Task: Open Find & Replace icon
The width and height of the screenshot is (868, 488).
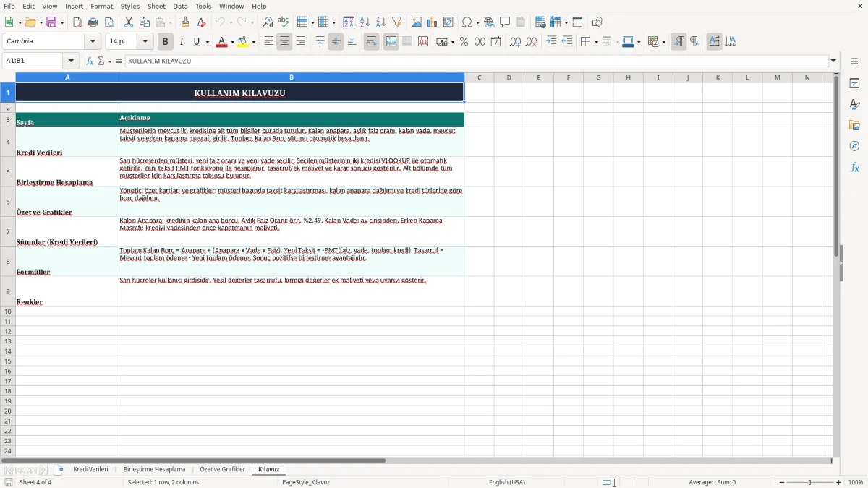Action: click(268, 22)
